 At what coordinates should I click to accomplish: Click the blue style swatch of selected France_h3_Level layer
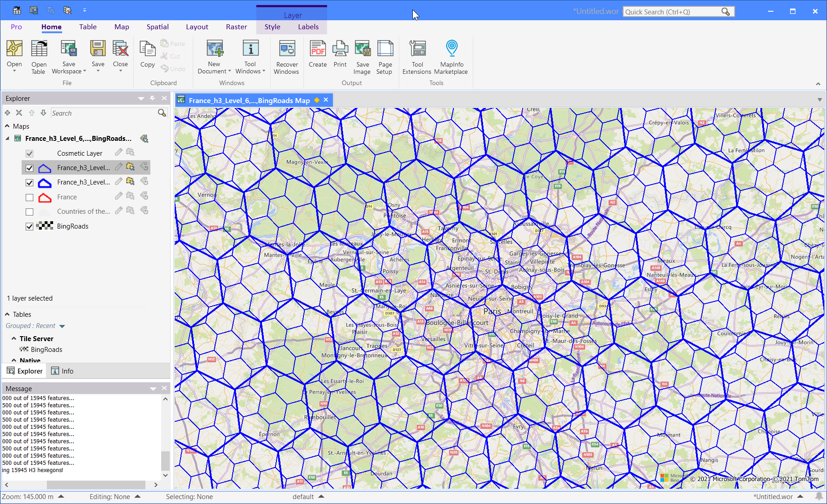(45, 168)
